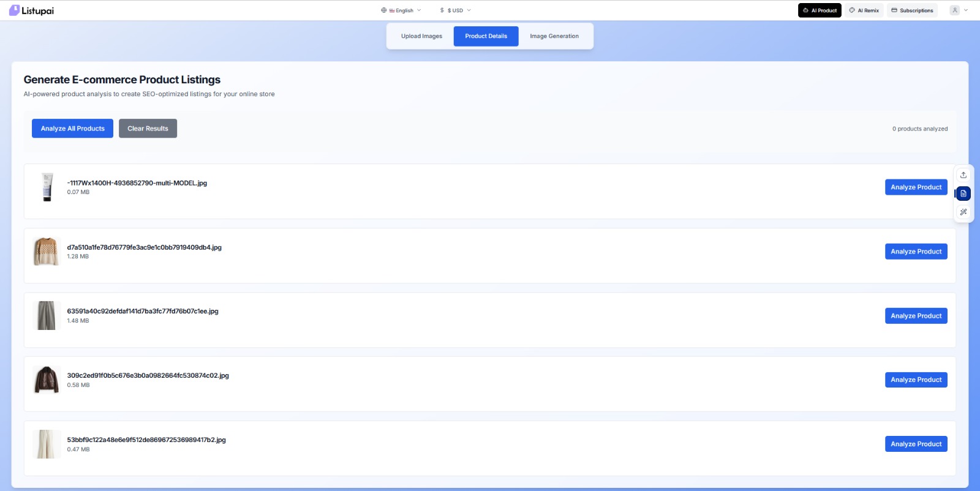This screenshot has height=491, width=980.
Task: Click the Analyze All Products button
Action: [72, 129]
